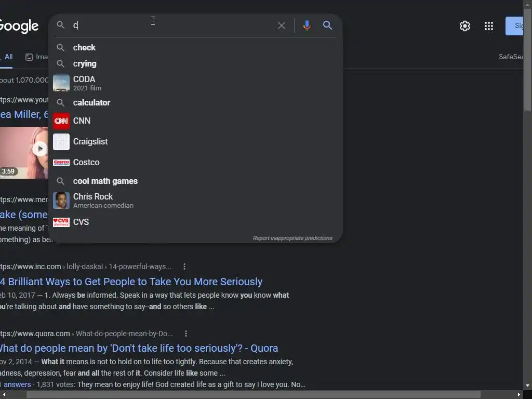The height and width of the screenshot is (399, 532).
Task: Click the magnifier icon beside 'calculator'
Action: coord(60,102)
